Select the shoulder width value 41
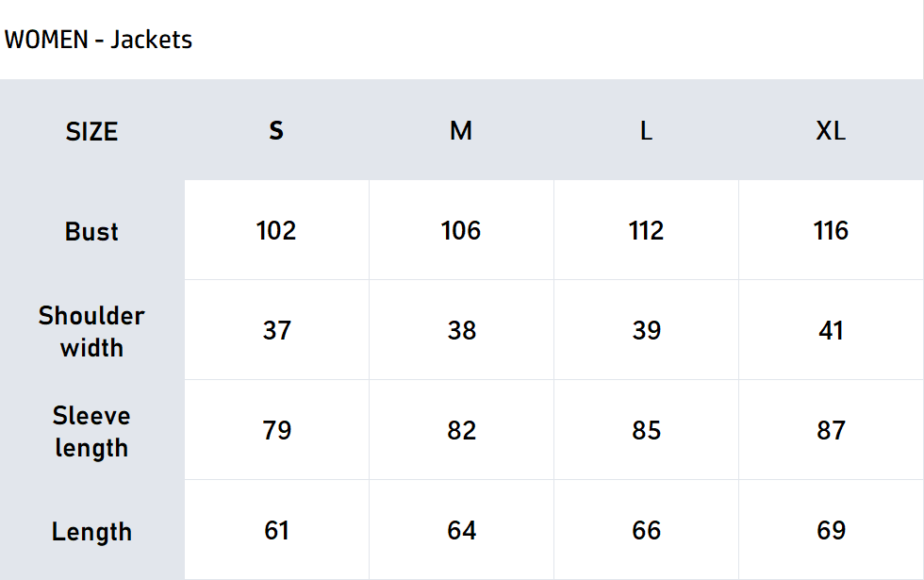The width and height of the screenshot is (924, 580). coord(831,331)
